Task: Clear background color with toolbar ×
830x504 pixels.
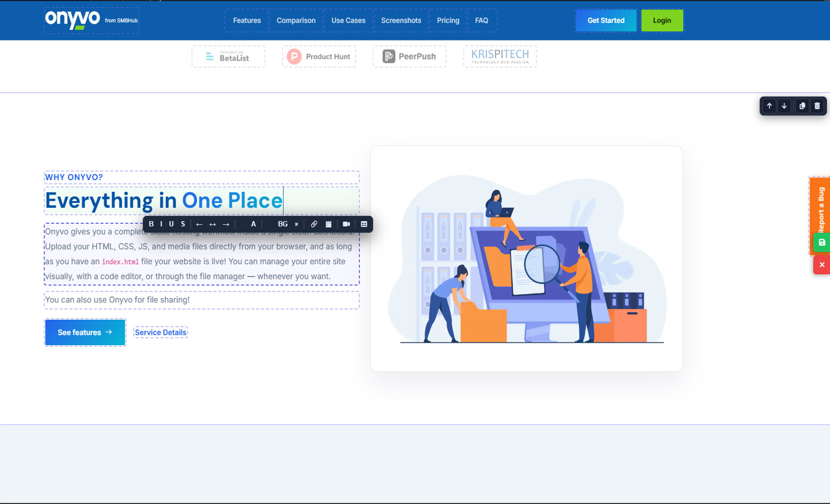Action: pyautogui.click(x=296, y=224)
